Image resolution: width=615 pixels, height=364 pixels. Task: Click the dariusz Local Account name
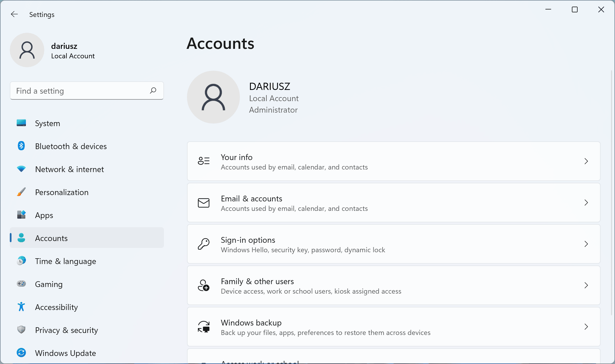point(73,51)
